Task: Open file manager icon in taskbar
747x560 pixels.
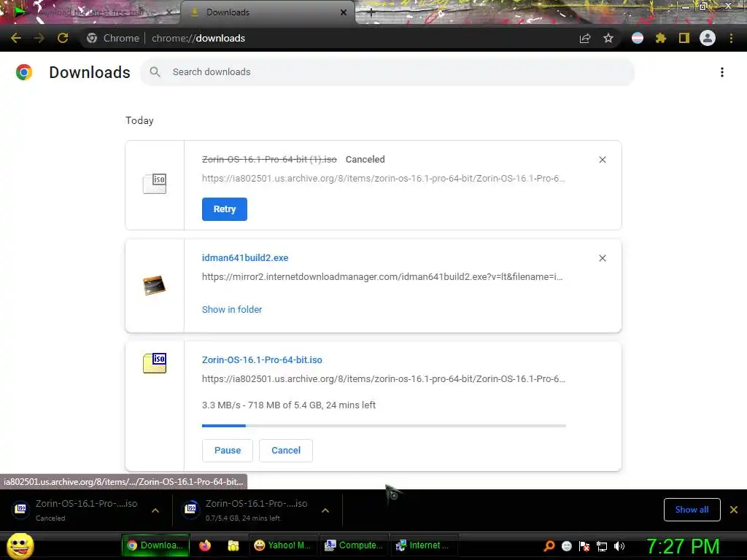Action: pos(233,545)
